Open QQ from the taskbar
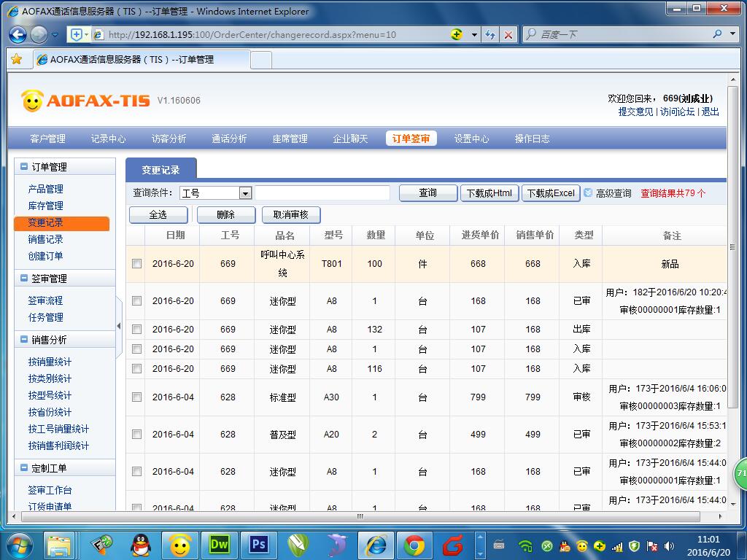 tap(141, 544)
